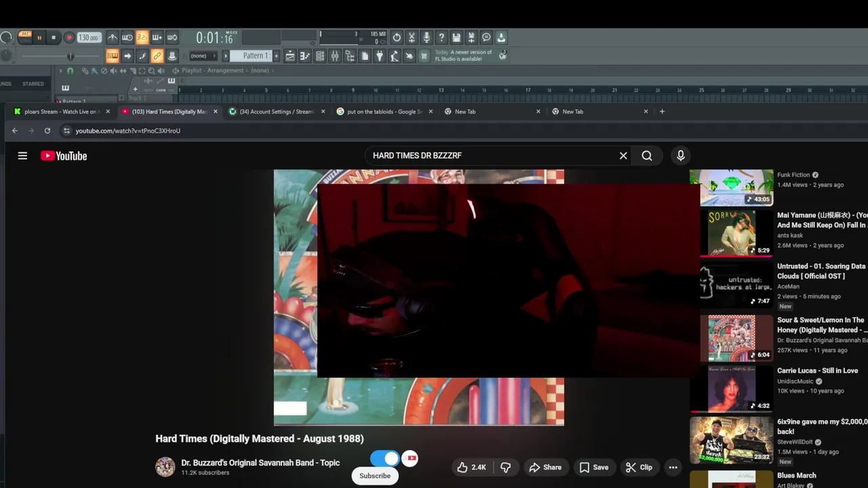868x488 pixels.
Task: Close the Hard Times browser tab
Action: (216, 111)
